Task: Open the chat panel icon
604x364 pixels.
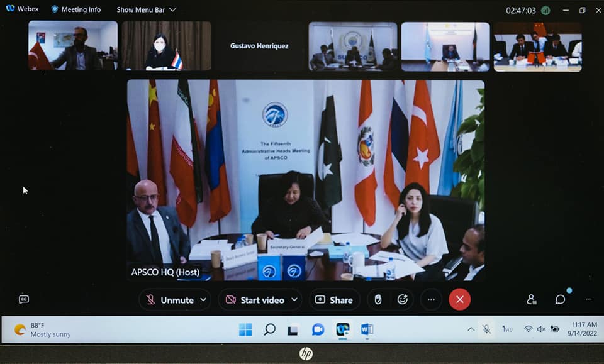Action: (560, 300)
